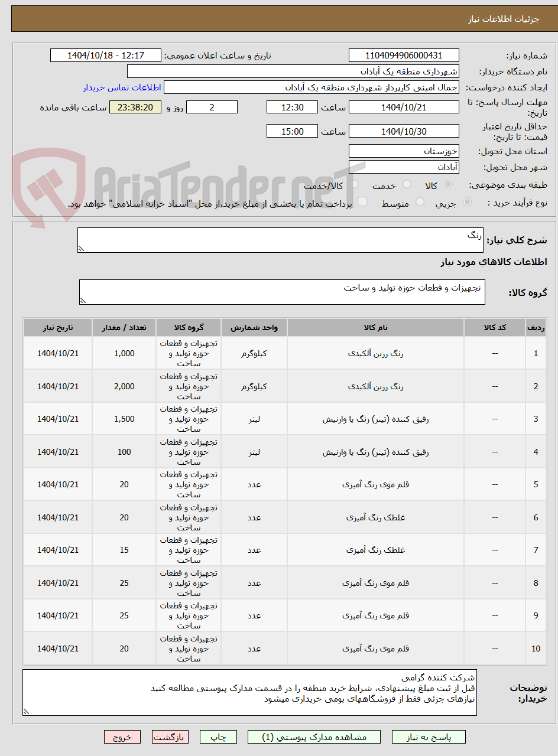Click the response deadline date 1404/10/21 field
Viewport: 558px width, 756px height.
tap(404, 107)
